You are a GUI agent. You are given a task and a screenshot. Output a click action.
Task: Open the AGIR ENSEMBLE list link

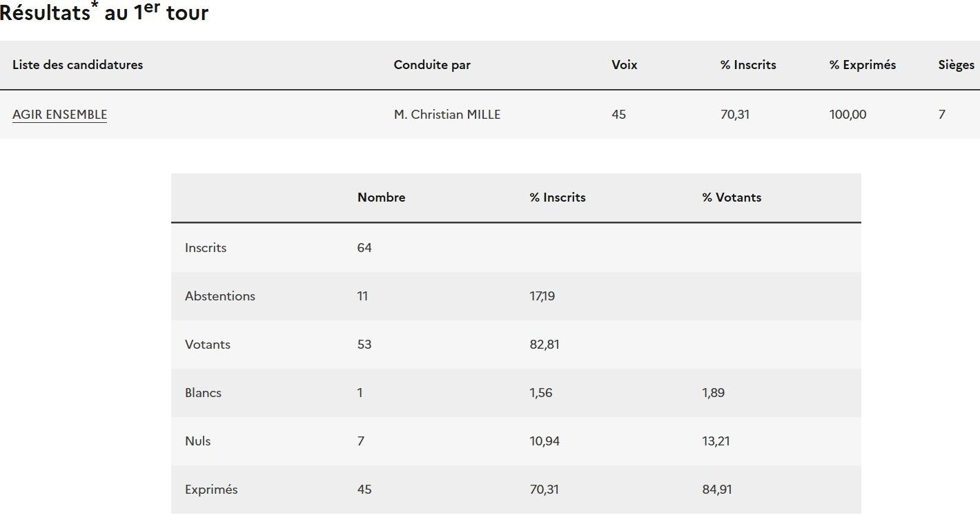click(59, 115)
